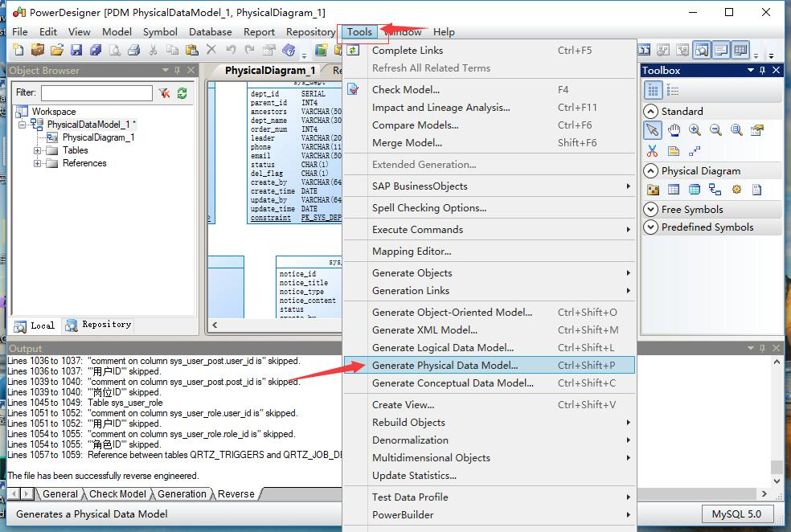Screen dimensions: 791x532
Task: Switch Toolbox to icon grid view
Action: tap(653, 91)
